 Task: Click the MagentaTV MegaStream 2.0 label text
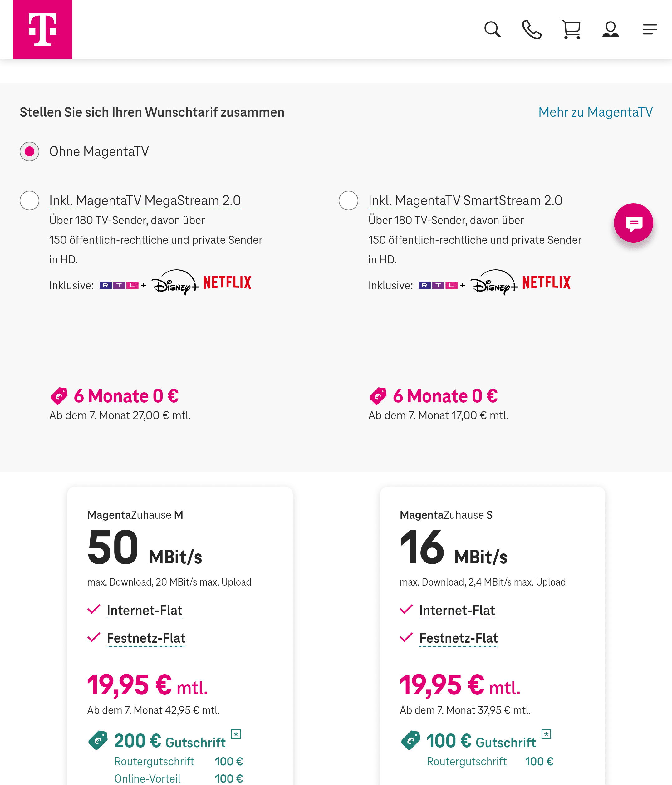pyautogui.click(x=145, y=200)
